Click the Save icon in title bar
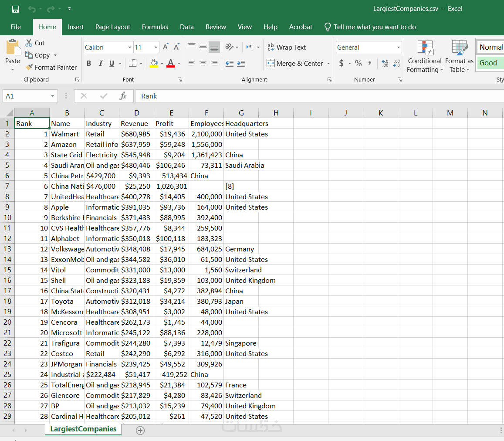 [x=15, y=9]
